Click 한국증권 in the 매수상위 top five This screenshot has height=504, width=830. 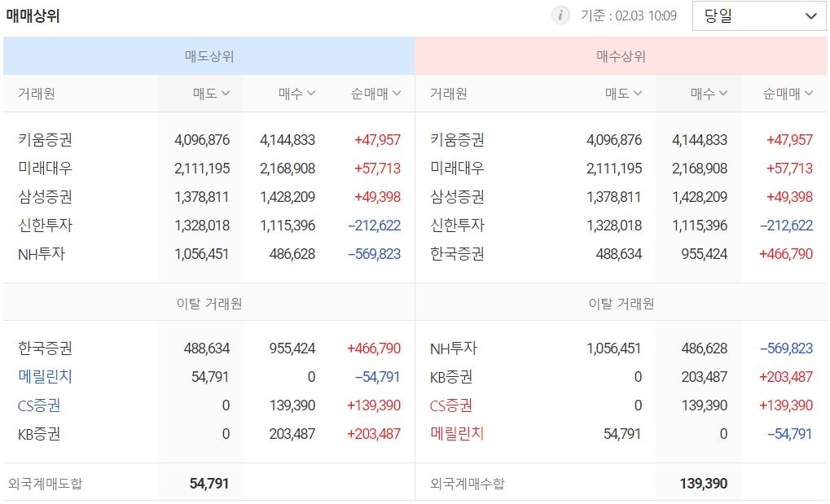[457, 254]
